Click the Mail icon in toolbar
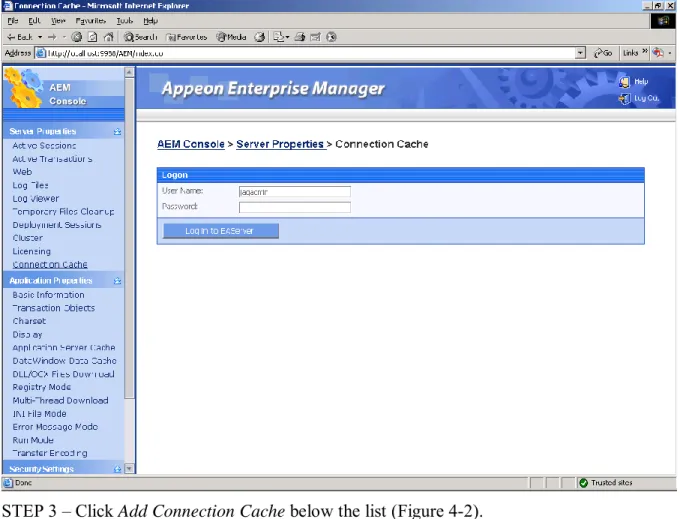680x519 pixels. [278, 37]
